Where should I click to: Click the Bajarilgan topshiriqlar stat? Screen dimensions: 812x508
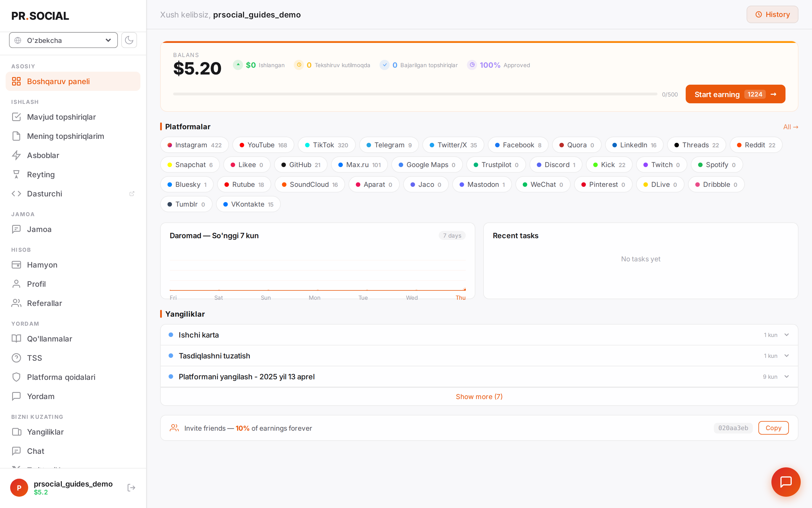click(x=418, y=65)
